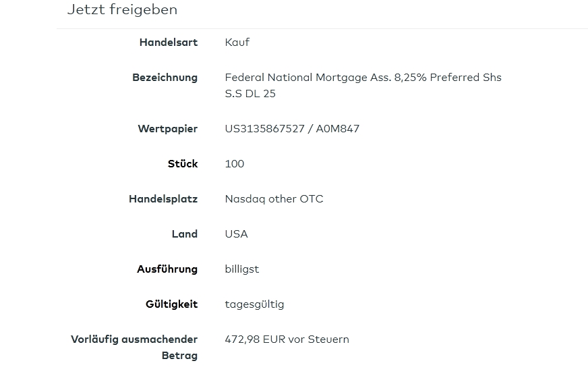
Task: Click the "tagesgültig" validity value
Action: (x=254, y=304)
